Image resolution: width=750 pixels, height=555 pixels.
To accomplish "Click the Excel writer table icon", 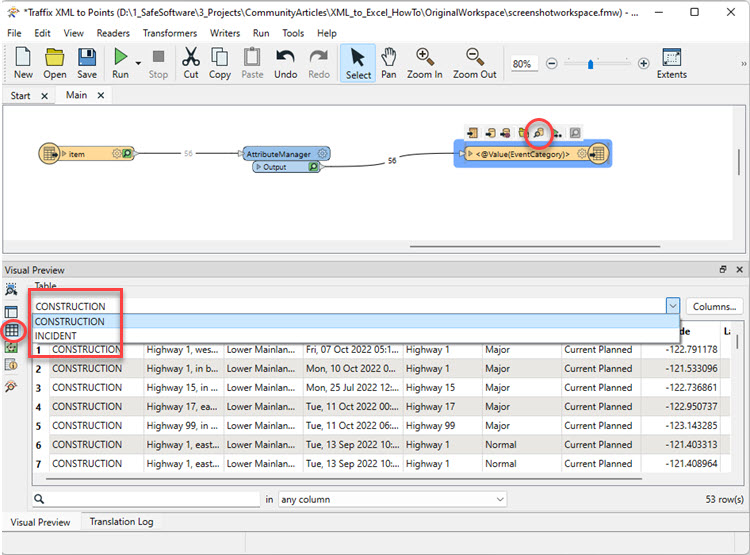I will pyautogui.click(x=598, y=154).
